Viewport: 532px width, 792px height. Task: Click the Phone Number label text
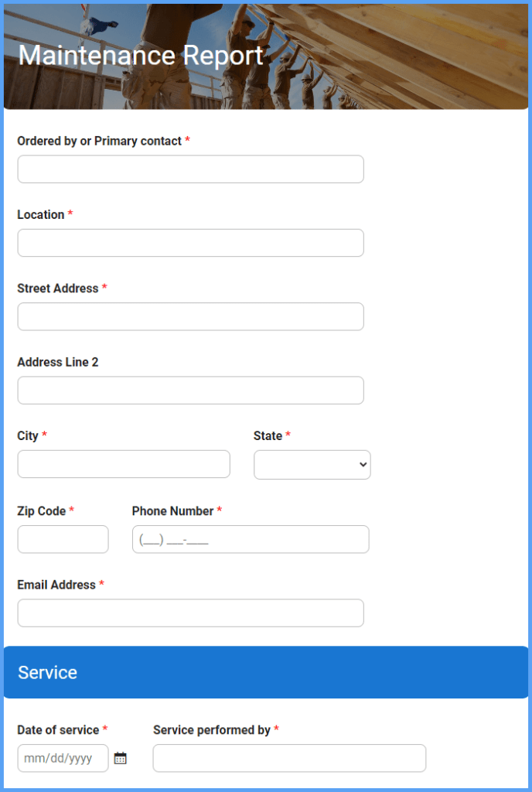pyautogui.click(x=173, y=511)
